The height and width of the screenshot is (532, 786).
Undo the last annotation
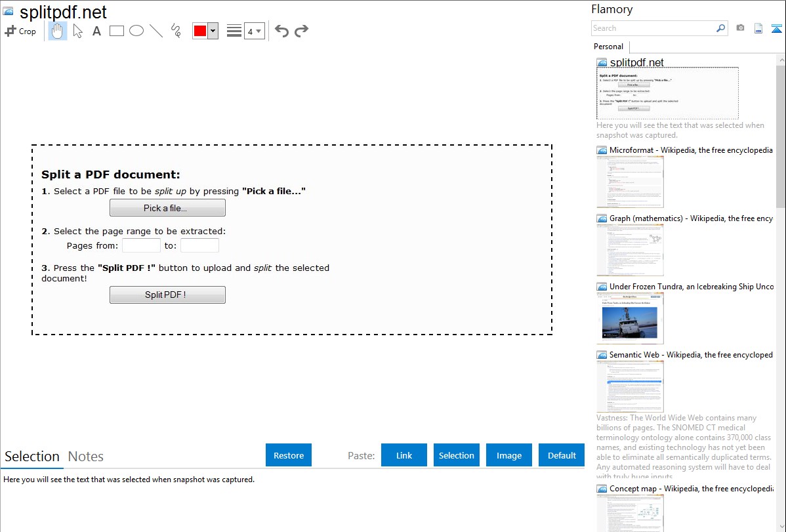pos(281,31)
